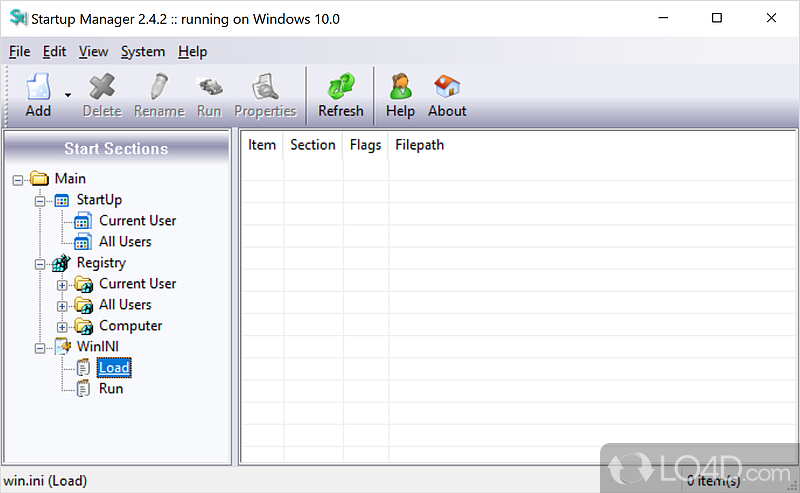The image size is (800, 493).
Task: Select All Users under StartUp
Action: coord(125,241)
